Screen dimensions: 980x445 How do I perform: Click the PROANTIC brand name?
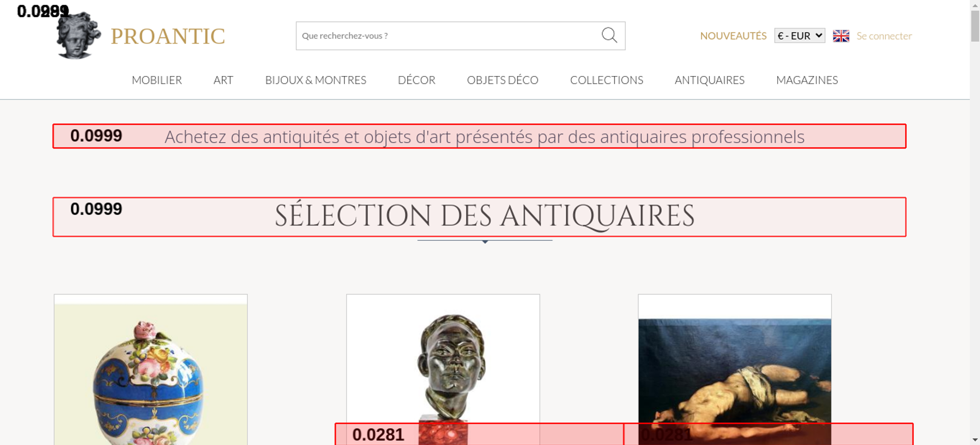coord(168,36)
